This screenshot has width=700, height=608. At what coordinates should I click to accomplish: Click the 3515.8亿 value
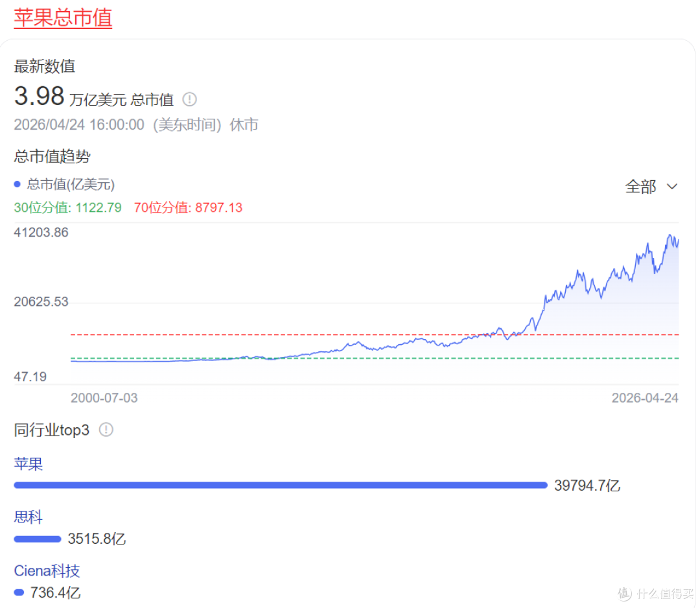click(x=97, y=539)
